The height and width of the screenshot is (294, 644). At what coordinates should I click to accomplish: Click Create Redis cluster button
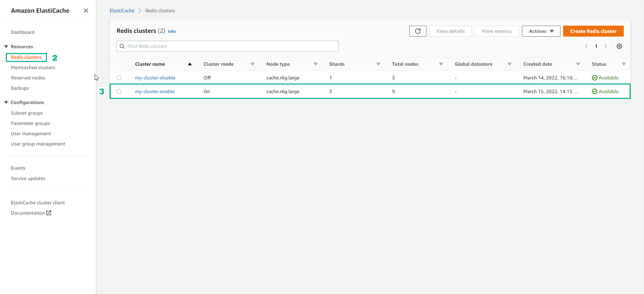pyautogui.click(x=593, y=31)
